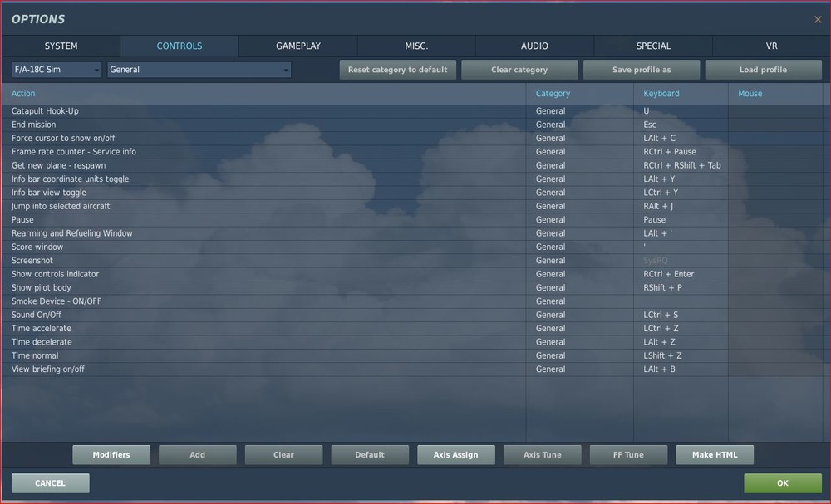Image resolution: width=831 pixels, height=504 pixels.
Task: Select the Score window action
Action: pos(263,247)
